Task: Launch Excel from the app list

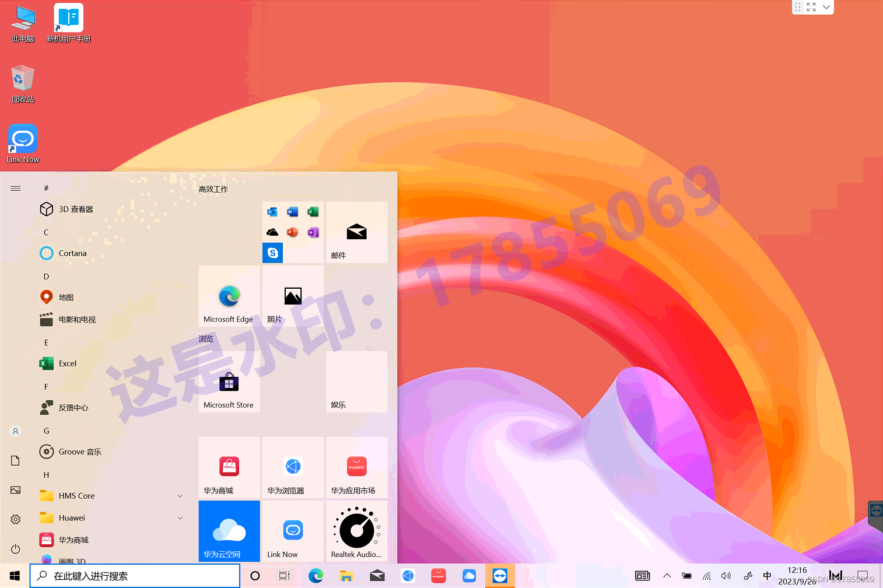Action: click(111, 363)
